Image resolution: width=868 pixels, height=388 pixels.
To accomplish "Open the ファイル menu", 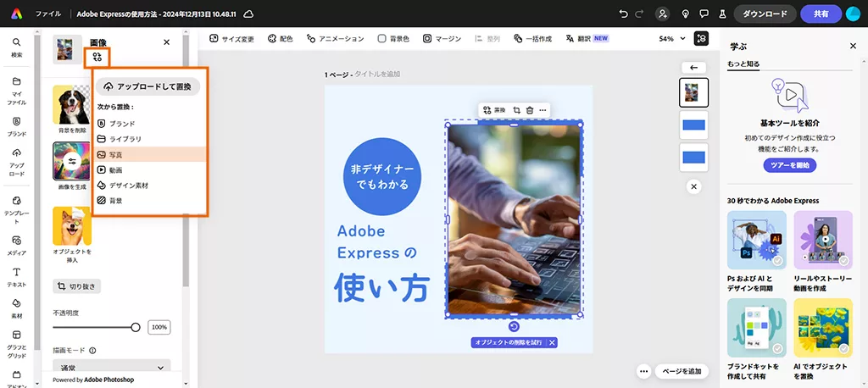I will tap(48, 14).
